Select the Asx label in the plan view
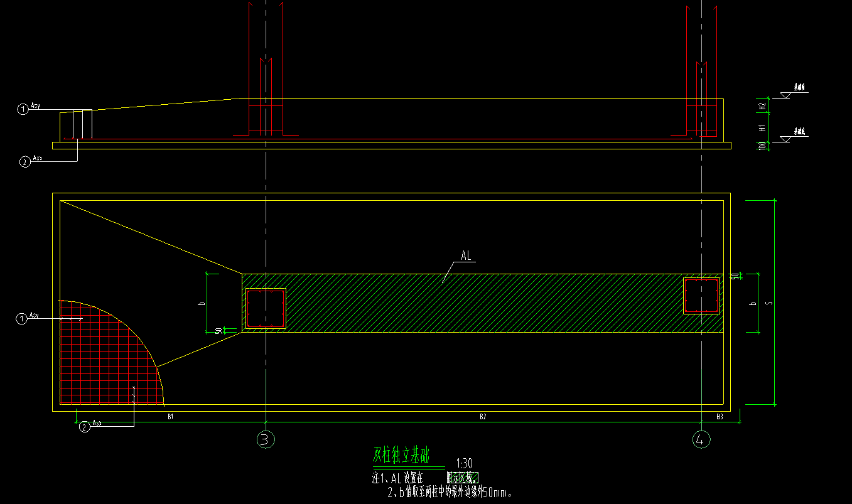This screenshot has height=504, width=852. (x=97, y=424)
